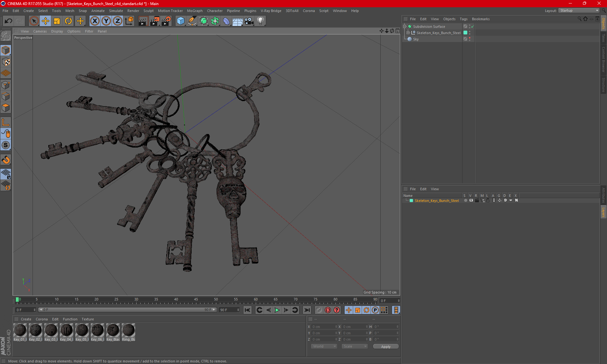
Task: Go to start of animation
Action: 248,310
